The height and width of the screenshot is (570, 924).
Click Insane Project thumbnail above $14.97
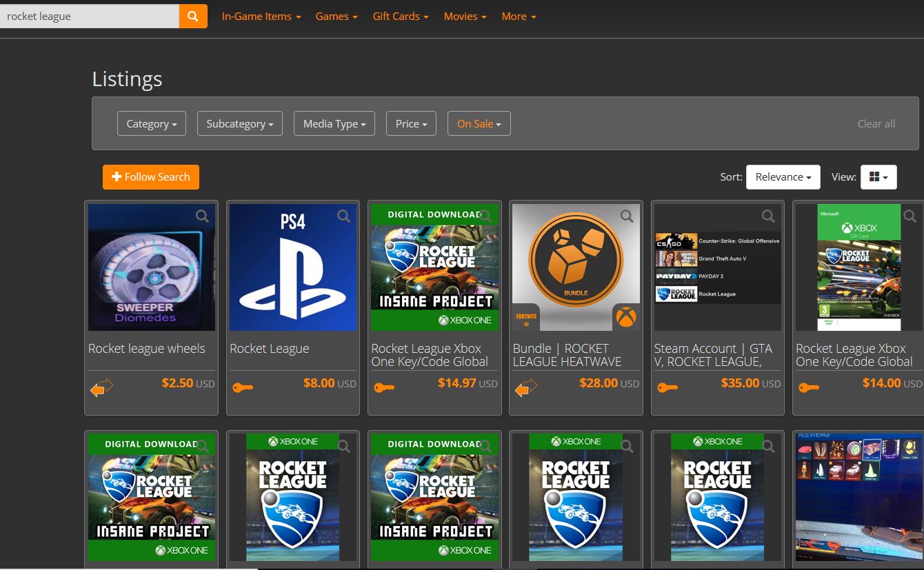[434, 267]
